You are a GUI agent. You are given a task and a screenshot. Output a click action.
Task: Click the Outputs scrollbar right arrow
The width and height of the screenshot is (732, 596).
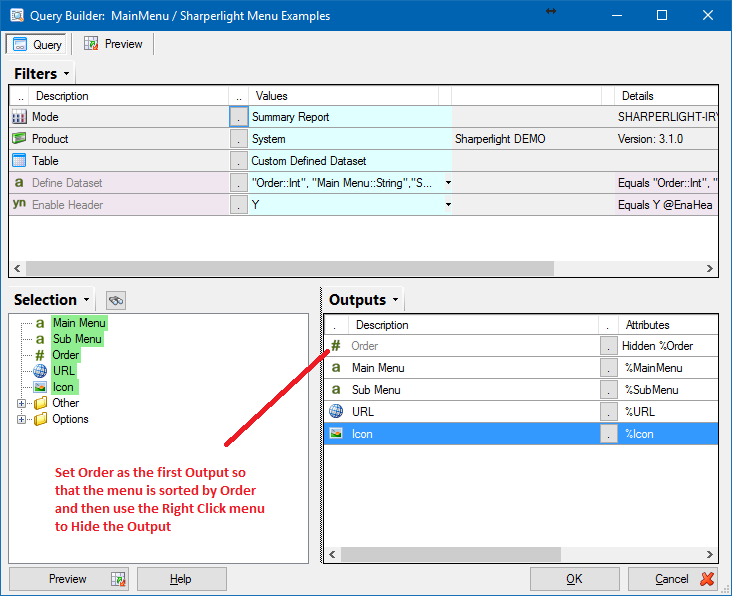(x=710, y=554)
